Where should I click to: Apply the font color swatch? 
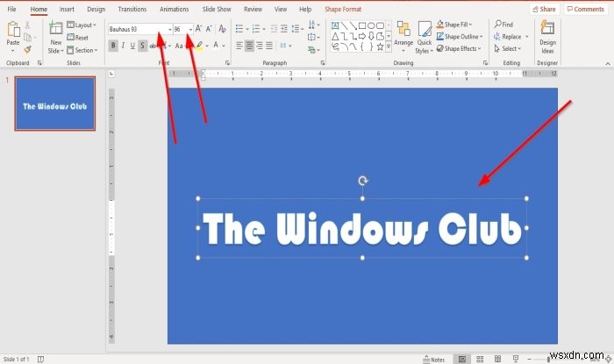click(x=216, y=46)
